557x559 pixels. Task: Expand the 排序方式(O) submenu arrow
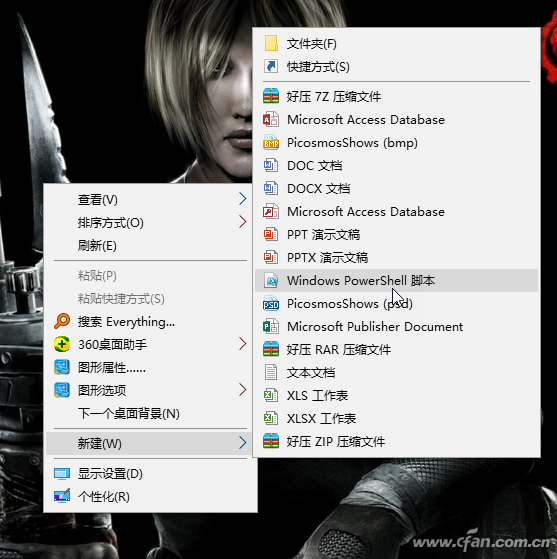click(x=242, y=222)
